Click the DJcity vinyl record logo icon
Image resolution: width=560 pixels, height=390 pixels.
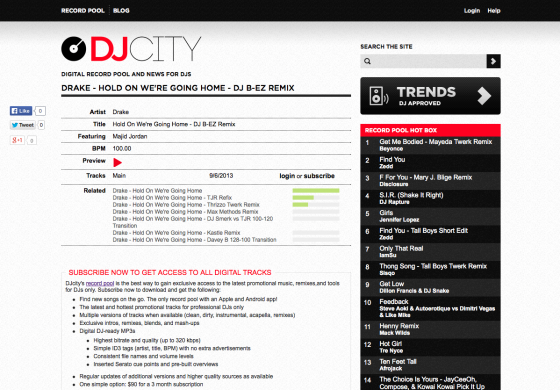pyautogui.click(x=74, y=49)
